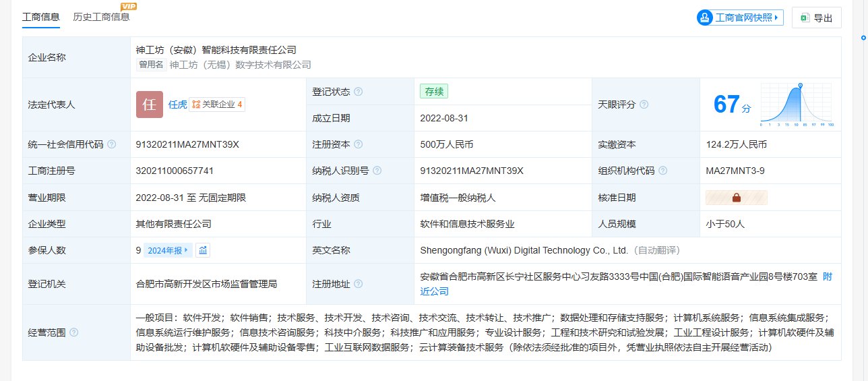Click help icon next to 纳税人识别号

[377, 171]
